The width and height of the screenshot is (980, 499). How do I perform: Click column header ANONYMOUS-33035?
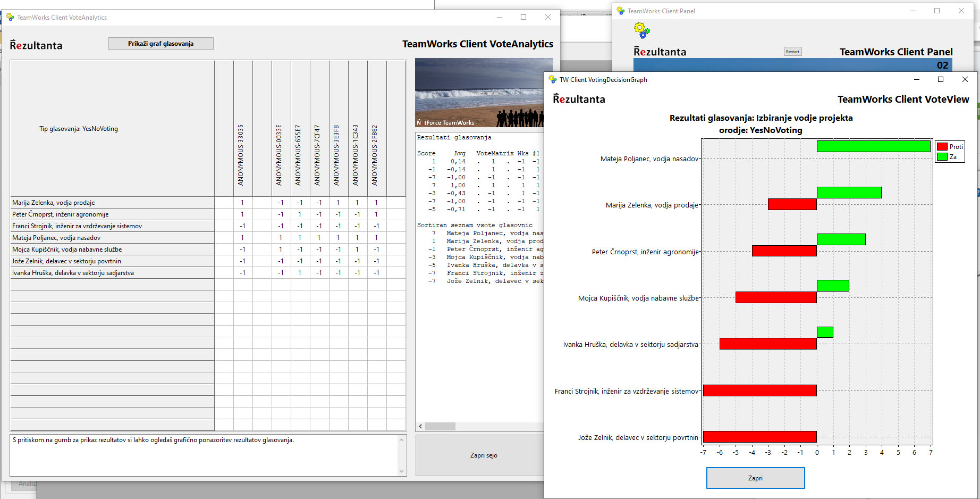[242, 128]
